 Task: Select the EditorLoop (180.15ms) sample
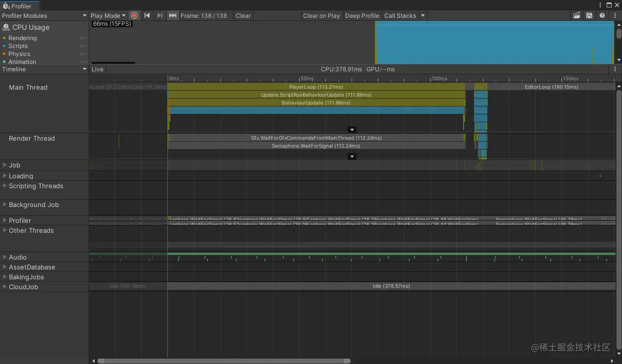[x=551, y=87]
